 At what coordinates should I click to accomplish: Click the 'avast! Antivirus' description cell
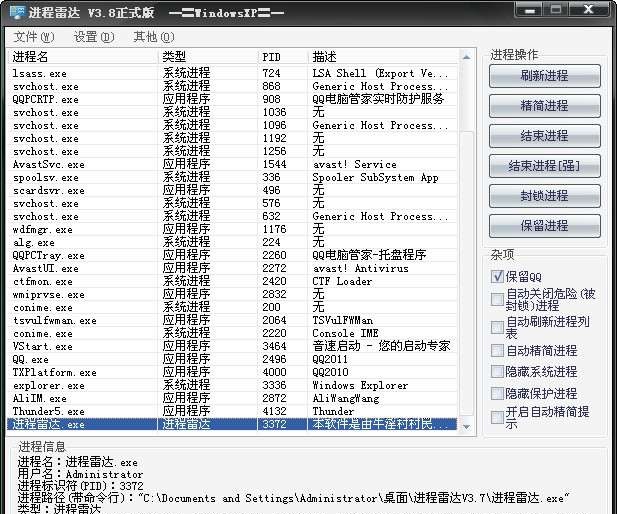[x=360, y=268]
